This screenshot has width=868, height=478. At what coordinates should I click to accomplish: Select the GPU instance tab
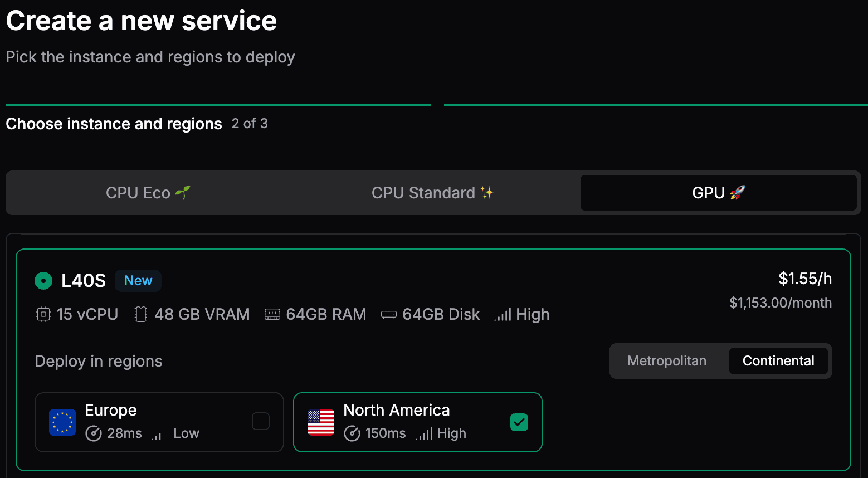coord(719,193)
